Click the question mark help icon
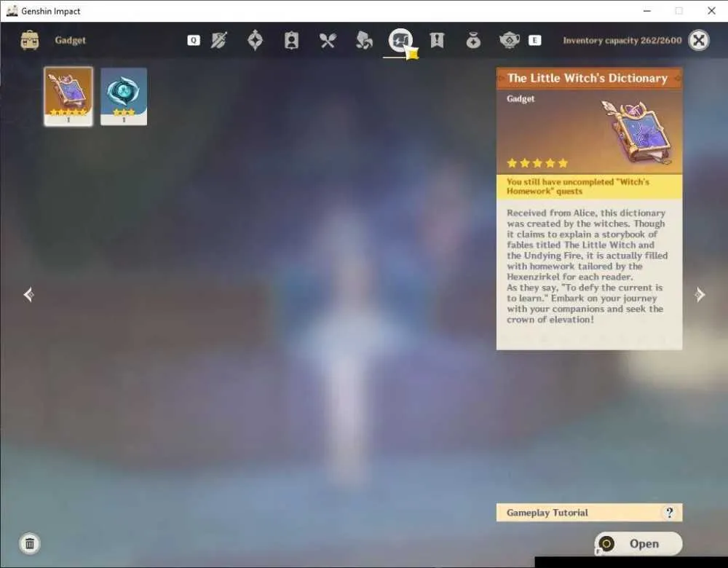Screen dimensions: 728x568 pyautogui.click(x=669, y=513)
